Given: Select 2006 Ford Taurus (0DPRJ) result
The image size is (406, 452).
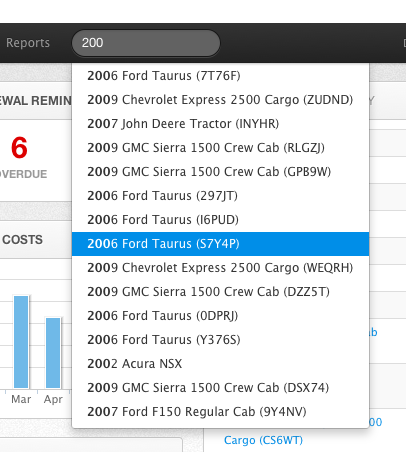Looking at the screenshot, I should (220, 316).
